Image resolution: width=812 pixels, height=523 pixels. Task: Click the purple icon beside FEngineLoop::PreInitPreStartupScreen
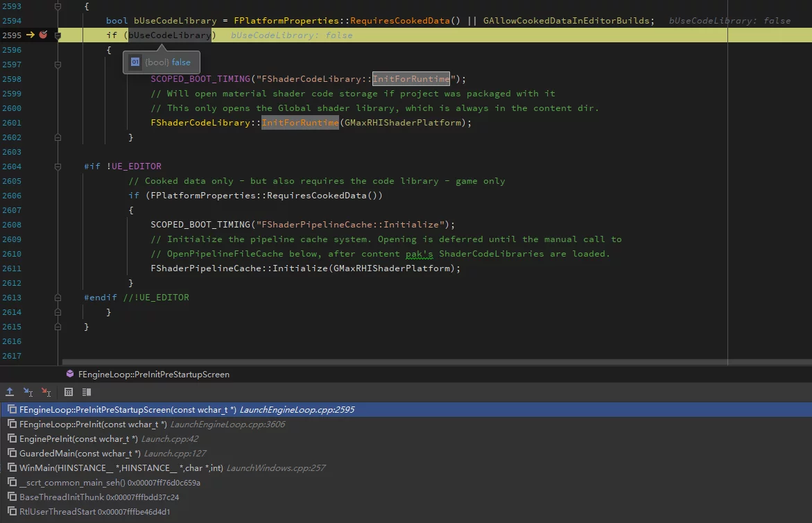69,374
